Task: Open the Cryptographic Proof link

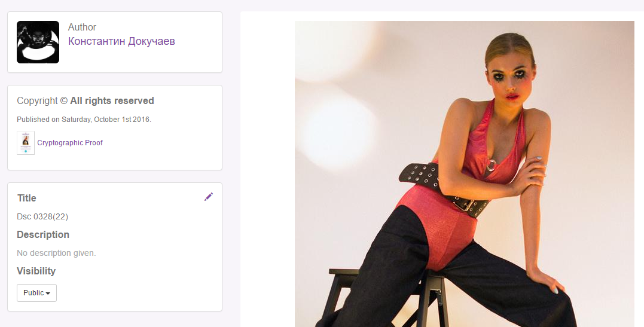Action: click(x=70, y=142)
